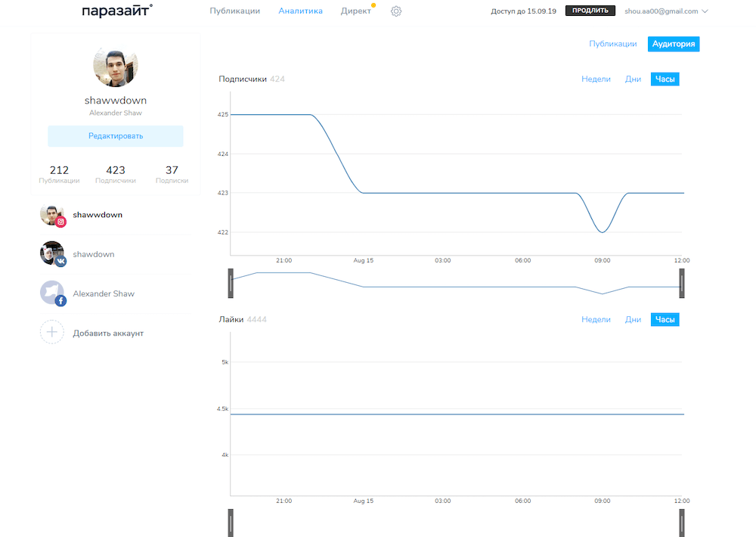Open the Директ menu item
This screenshot has height=537, width=756.
coord(355,11)
